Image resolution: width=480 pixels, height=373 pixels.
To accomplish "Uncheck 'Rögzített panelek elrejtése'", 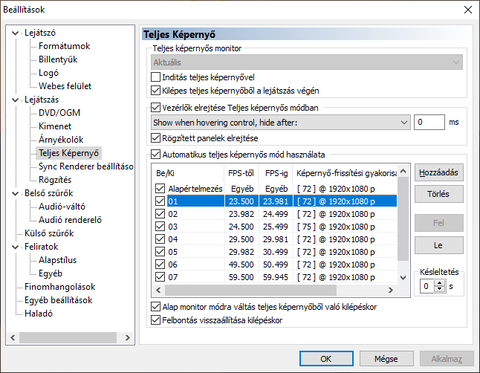I will [x=156, y=138].
